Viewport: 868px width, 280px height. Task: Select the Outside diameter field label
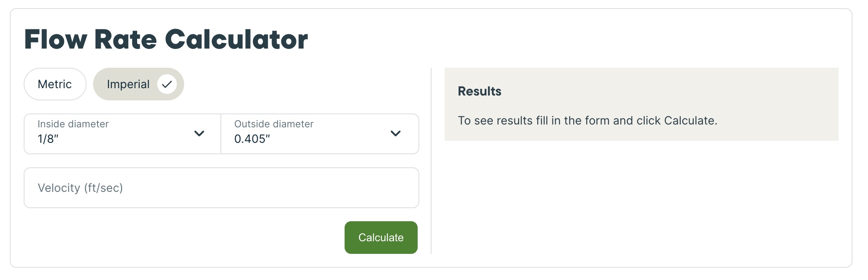click(x=273, y=124)
